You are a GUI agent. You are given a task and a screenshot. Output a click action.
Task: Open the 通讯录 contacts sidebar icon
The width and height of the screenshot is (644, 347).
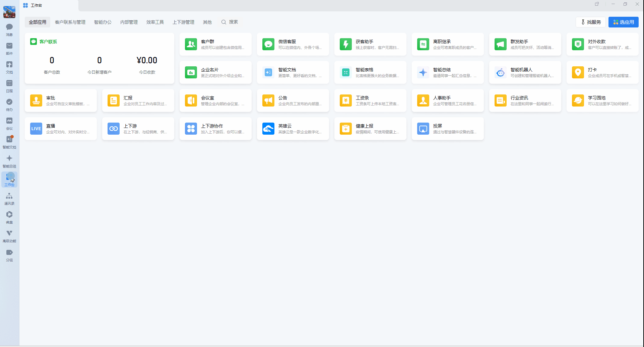tap(9, 199)
